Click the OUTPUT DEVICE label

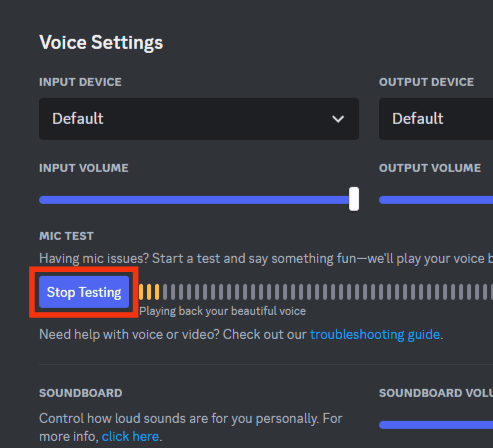pyautogui.click(x=426, y=82)
